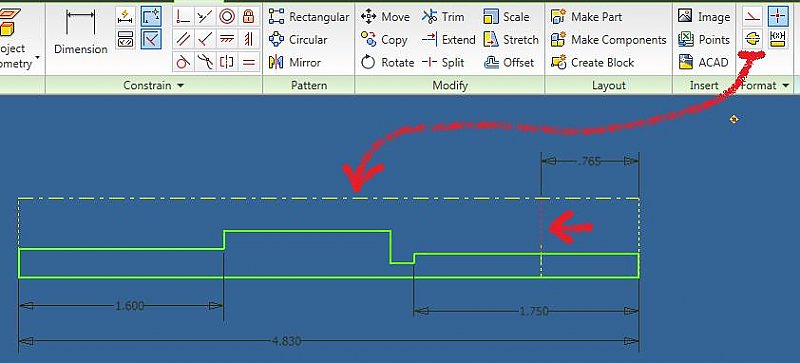Toggle the Construction line format button
The image size is (800, 363).
pyautogui.click(x=753, y=16)
